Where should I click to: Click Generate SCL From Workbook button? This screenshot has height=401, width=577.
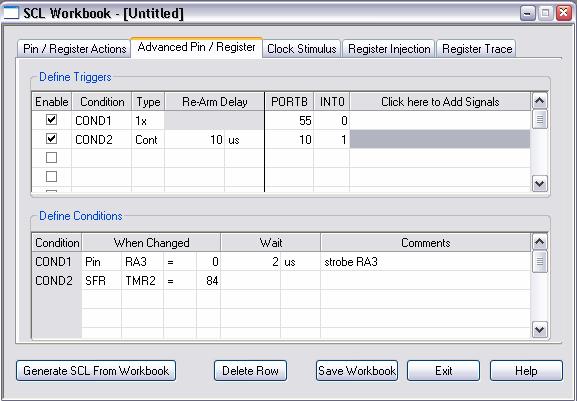(x=96, y=370)
